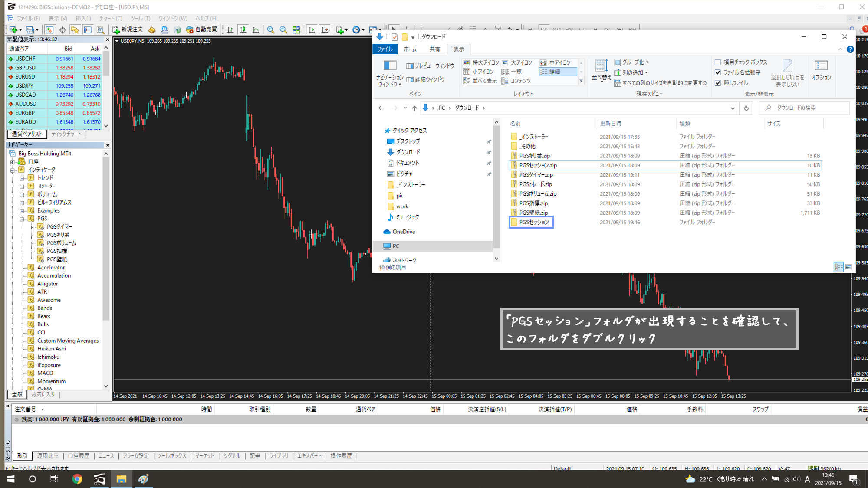
Task: Open the チャート (C) menu
Action: pos(110,18)
